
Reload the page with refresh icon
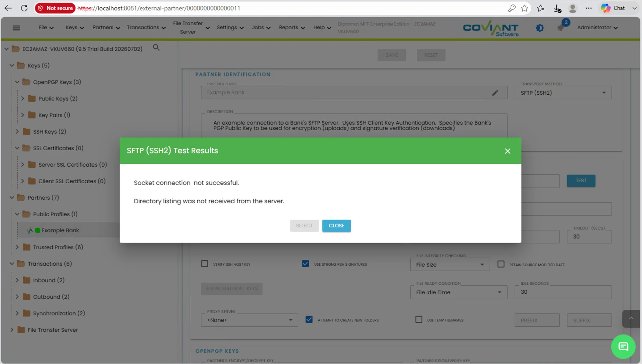click(x=24, y=8)
